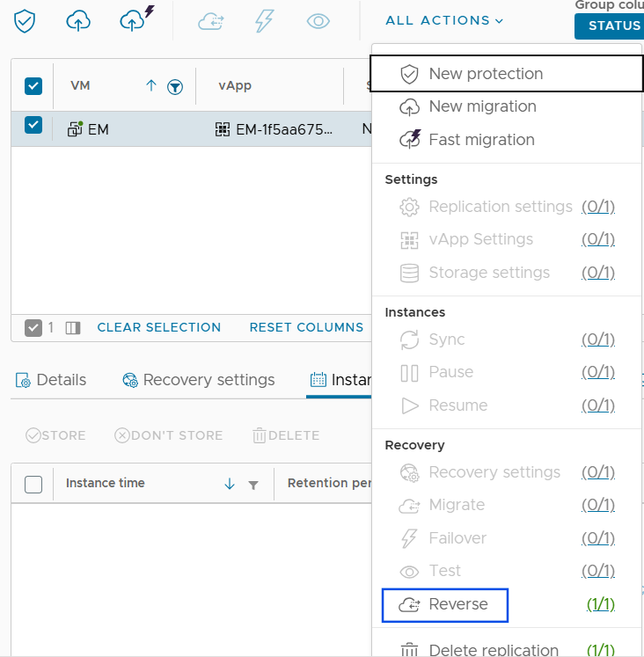The height and width of the screenshot is (657, 644).
Task: Select New migration in the actions menu
Action: tap(482, 106)
